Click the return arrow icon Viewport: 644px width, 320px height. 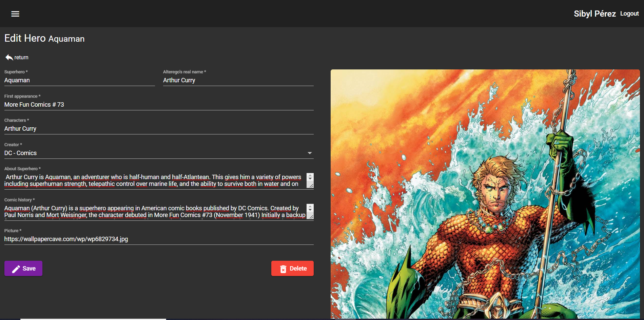9,58
